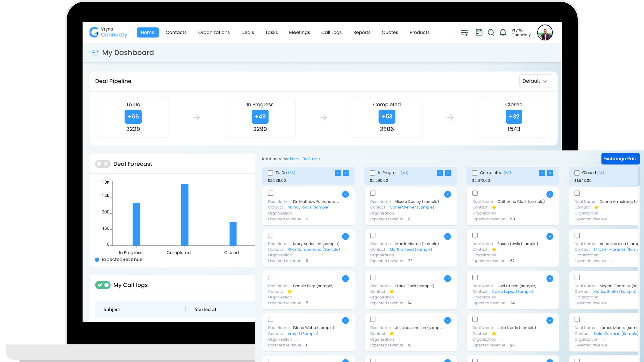This screenshot has height=362, width=644.
Task: Expand the Julie Norris card menu
Action: pyautogui.click(x=550, y=321)
